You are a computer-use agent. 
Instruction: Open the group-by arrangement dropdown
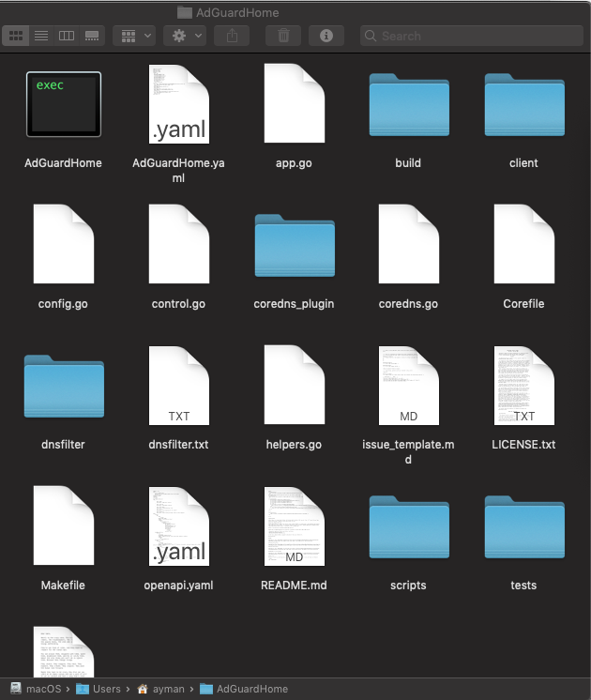(134, 36)
